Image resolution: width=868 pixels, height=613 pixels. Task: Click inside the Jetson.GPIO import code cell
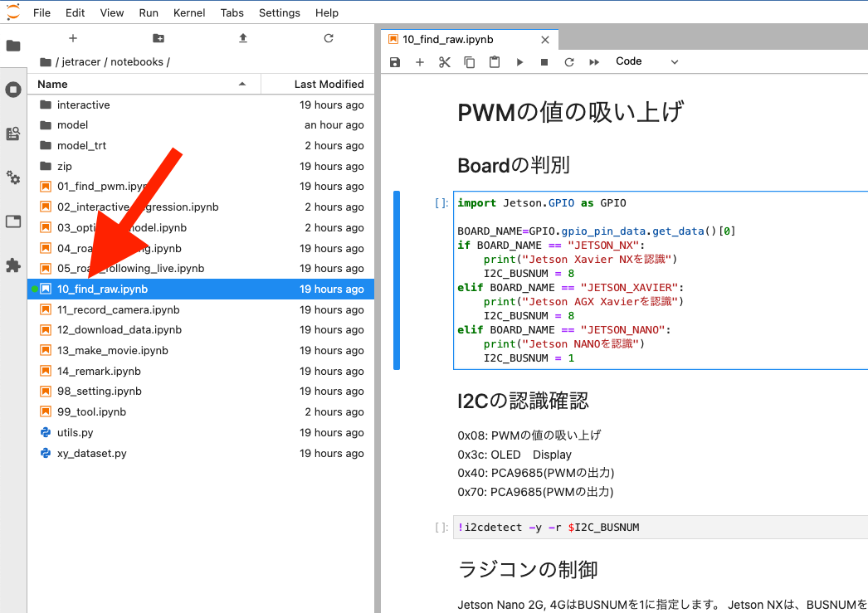(x=661, y=280)
